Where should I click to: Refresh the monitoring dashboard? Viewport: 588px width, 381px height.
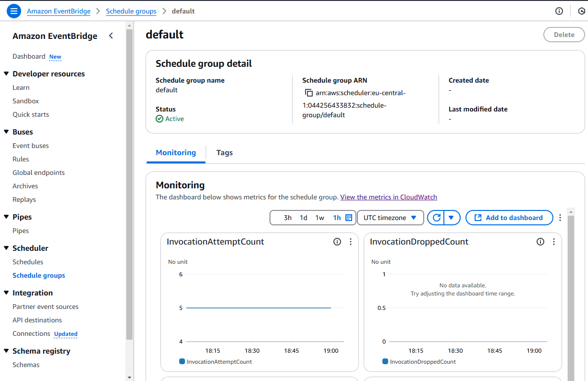pos(436,218)
